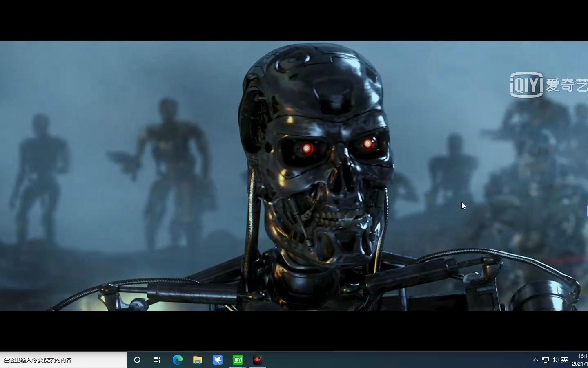Open File Explorer folder icon

coord(197,360)
